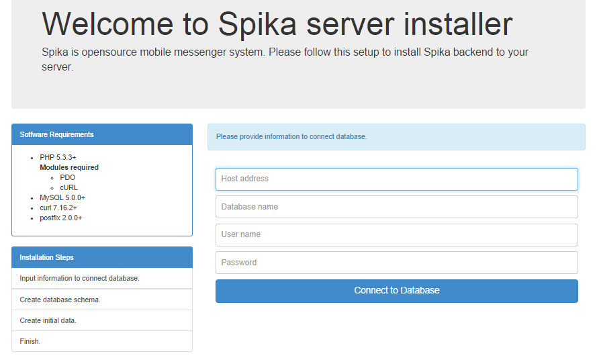597x364 pixels.
Task: Select the 'Create initial data.' step
Action: 102,320
